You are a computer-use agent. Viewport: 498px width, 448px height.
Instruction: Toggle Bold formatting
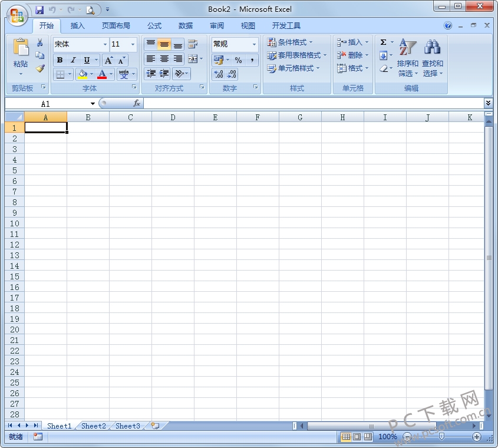pyautogui.click(x=60, y=60)
